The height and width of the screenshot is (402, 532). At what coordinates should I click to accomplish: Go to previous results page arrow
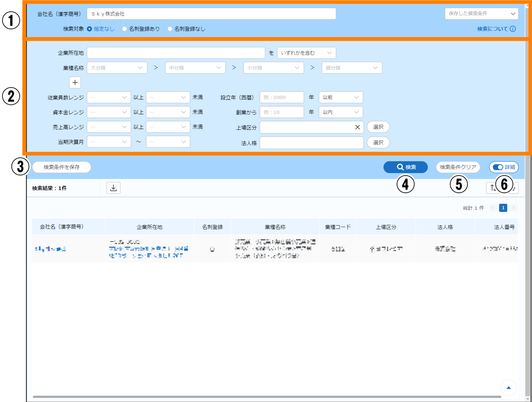tap(492, 208)
